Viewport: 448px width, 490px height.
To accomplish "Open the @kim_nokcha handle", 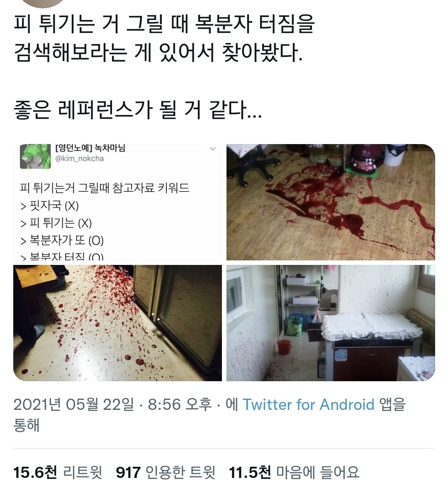I will (x=79, y=159).
